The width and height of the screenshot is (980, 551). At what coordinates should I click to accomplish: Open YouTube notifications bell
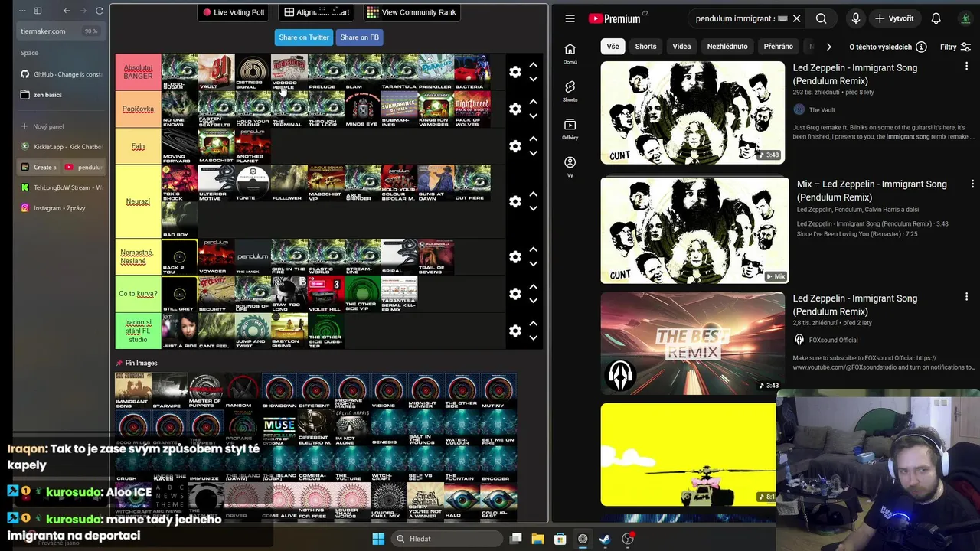pos(936,18)
